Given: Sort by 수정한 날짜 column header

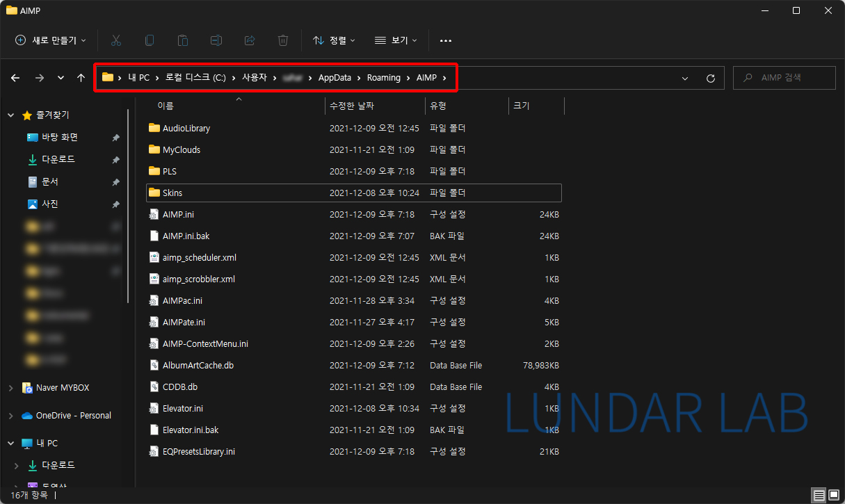Looking at the screenshot, I should tap(352, 106).
